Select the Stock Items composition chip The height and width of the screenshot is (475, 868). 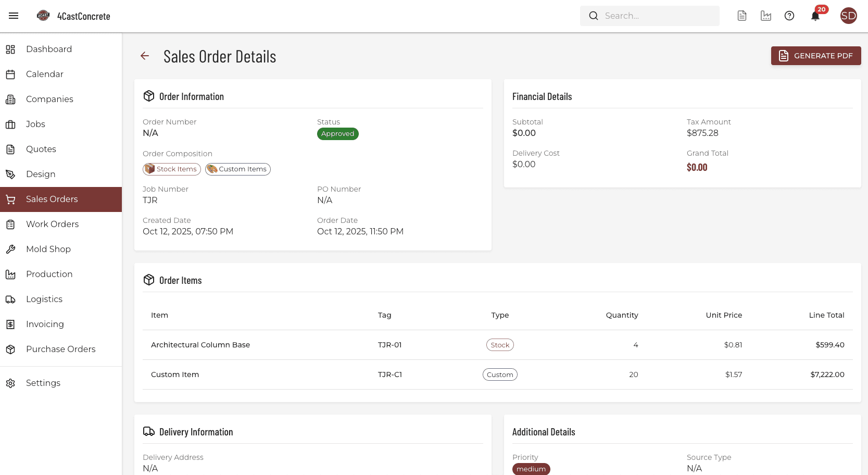[172, 169]
